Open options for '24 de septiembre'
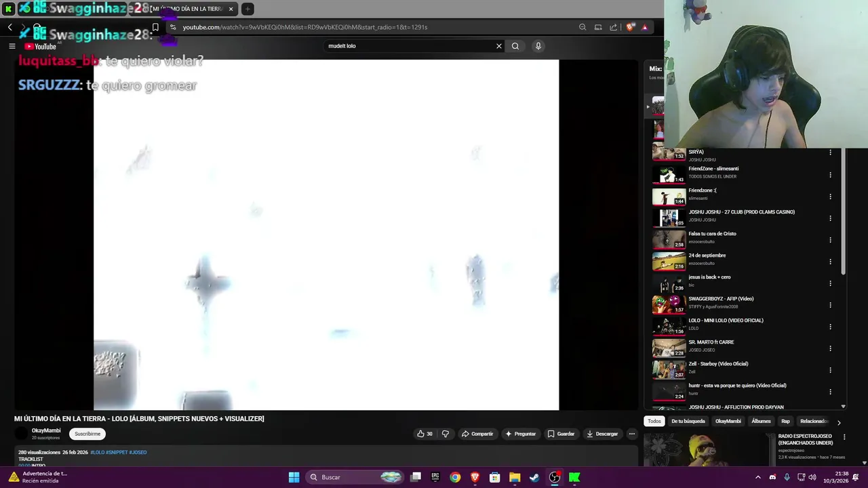Viewport: 868px width, 488px height. pyautogui.click(x=830, y=262)
